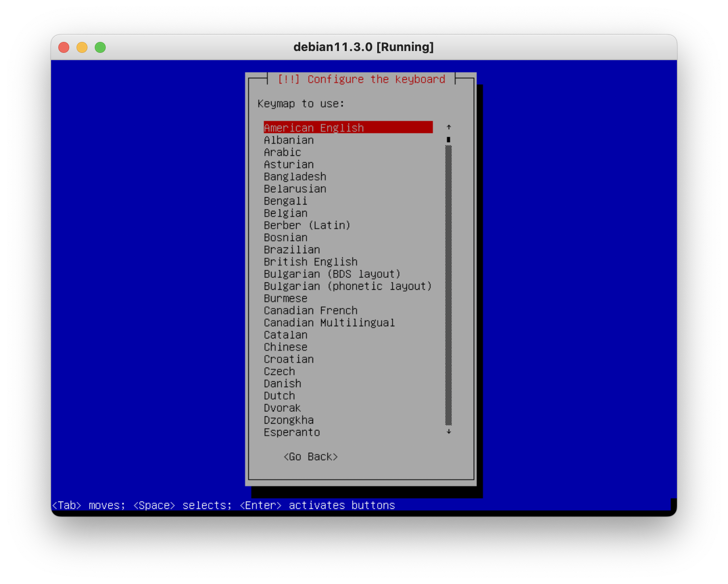Select the Dvorak keymap
The width and height of the screenshot is (728, 584).
click(282, 408)
